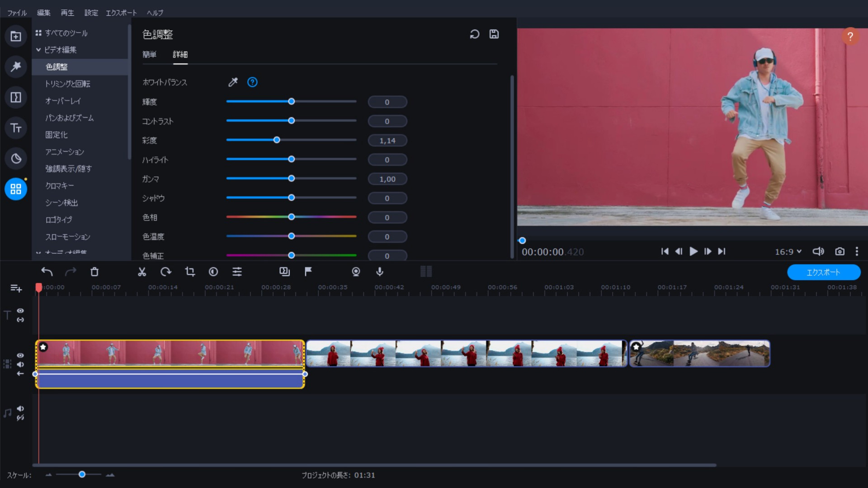The height and width of the screenshot is (488, 868).
Task: Open the orange help button in preview
Action: [850, 36]
